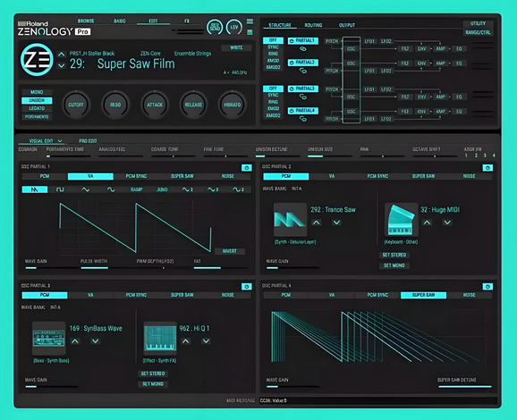
Task: Click the link icon under PARTIAL4
Action: point(302,119)
